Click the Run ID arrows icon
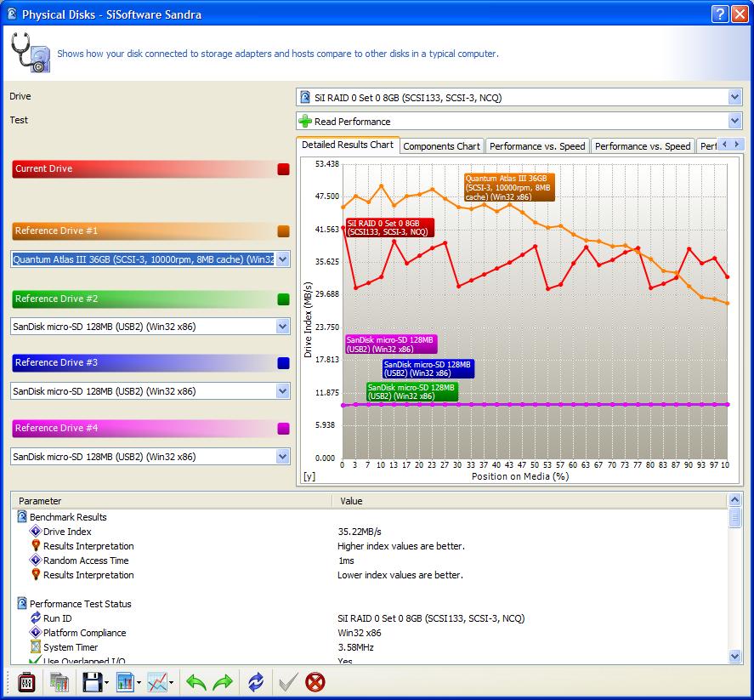This screenshot has width=754, height=700. tap(36, 617)
